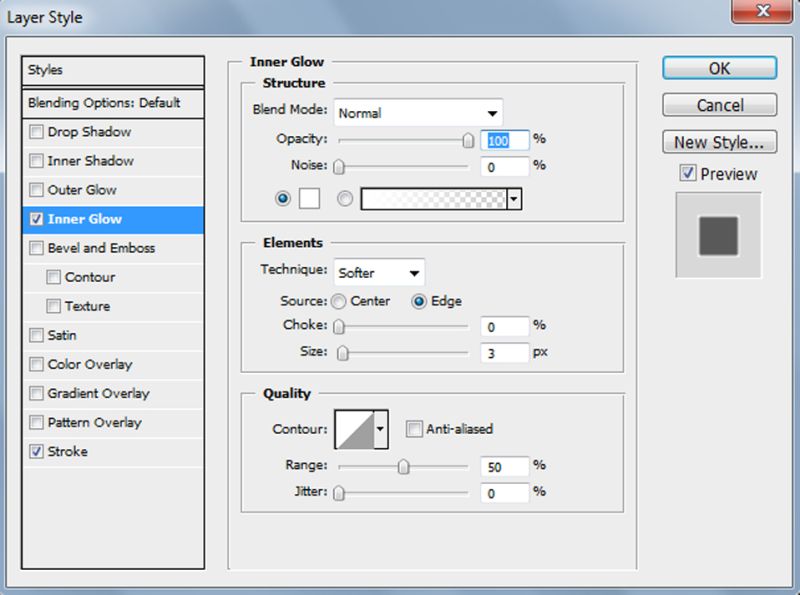
Task: Enable the Contour sub-option checkbox
Action: 54,277
